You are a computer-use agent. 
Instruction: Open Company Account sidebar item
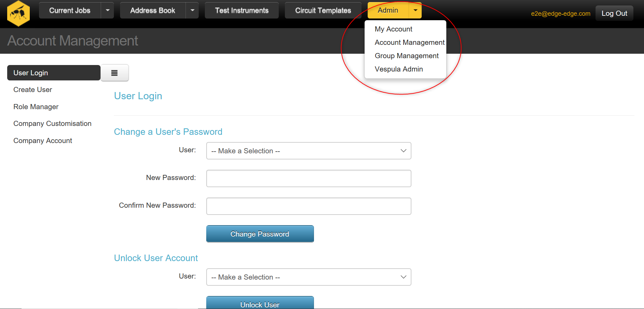point(43,141)
